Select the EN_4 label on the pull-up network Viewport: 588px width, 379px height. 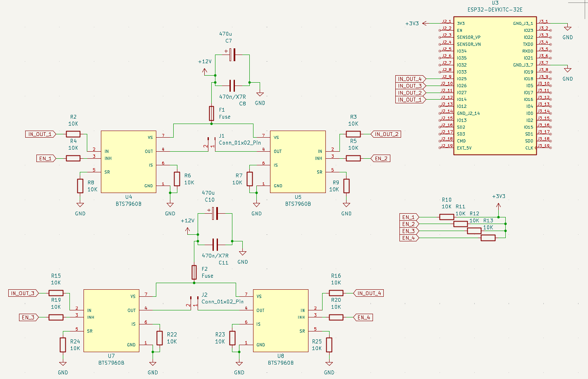tap(409, 238)
